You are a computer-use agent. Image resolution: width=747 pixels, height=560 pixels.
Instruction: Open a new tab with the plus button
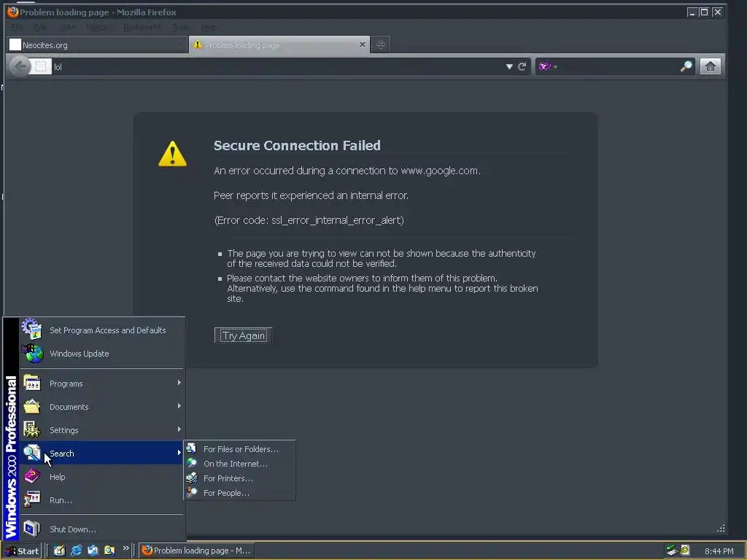(x=380, y=44)
